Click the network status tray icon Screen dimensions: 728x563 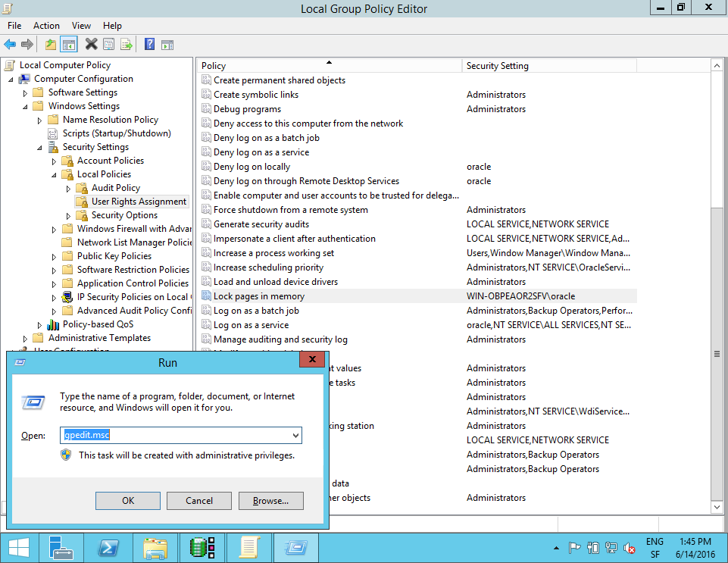pos(610,547)
